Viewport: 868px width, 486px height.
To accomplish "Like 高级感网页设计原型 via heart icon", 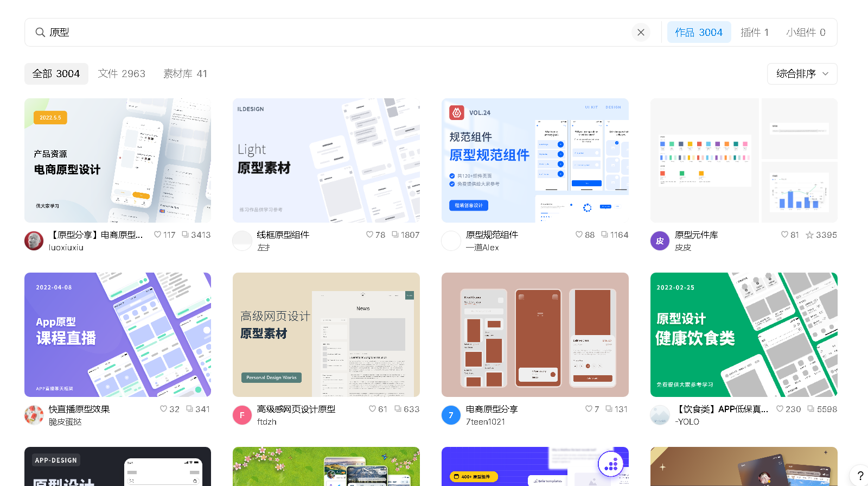I will click(x=372, y=409).
